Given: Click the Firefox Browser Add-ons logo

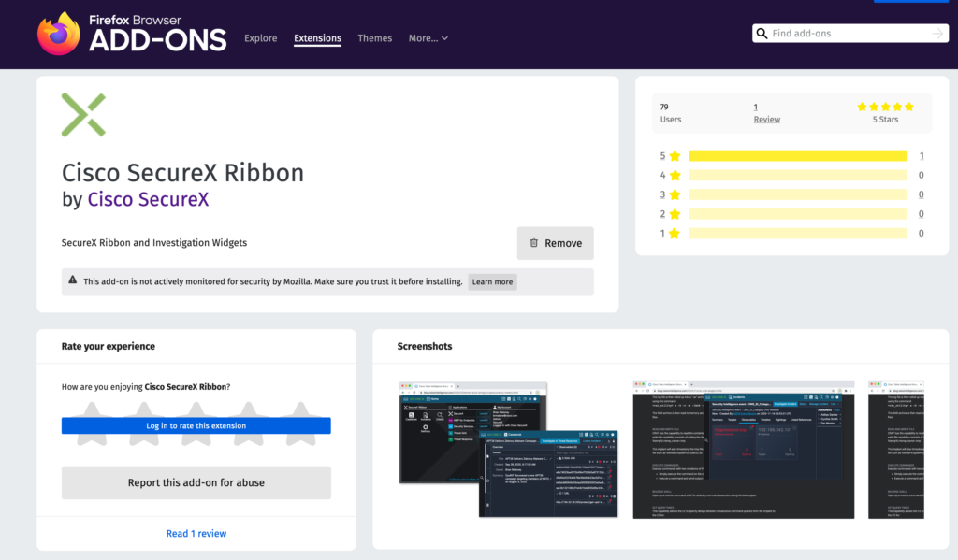Looking at the screenshot, I should coord(132,34).
